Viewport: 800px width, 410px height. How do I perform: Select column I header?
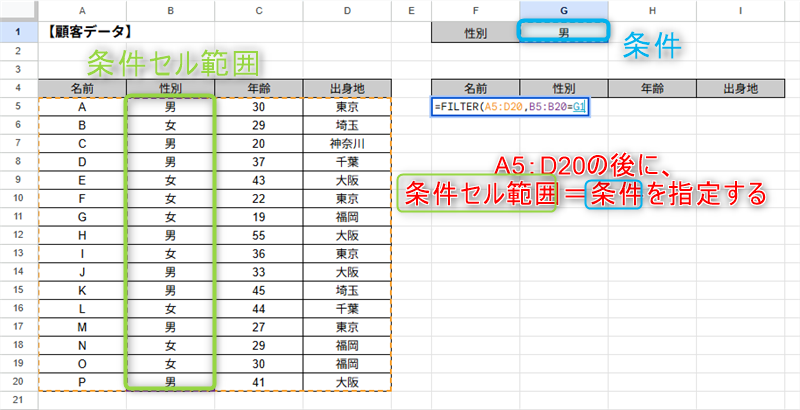pyautogui.click(x=741, y=9)
